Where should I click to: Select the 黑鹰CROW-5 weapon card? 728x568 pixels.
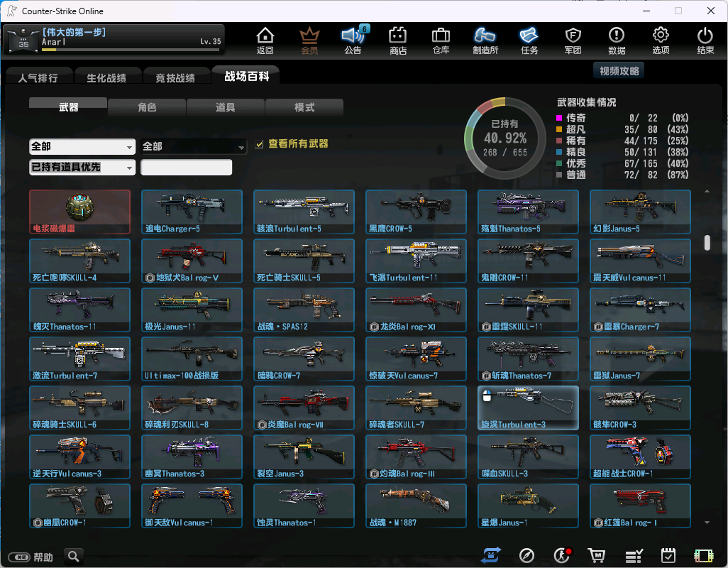coord(416,212)
